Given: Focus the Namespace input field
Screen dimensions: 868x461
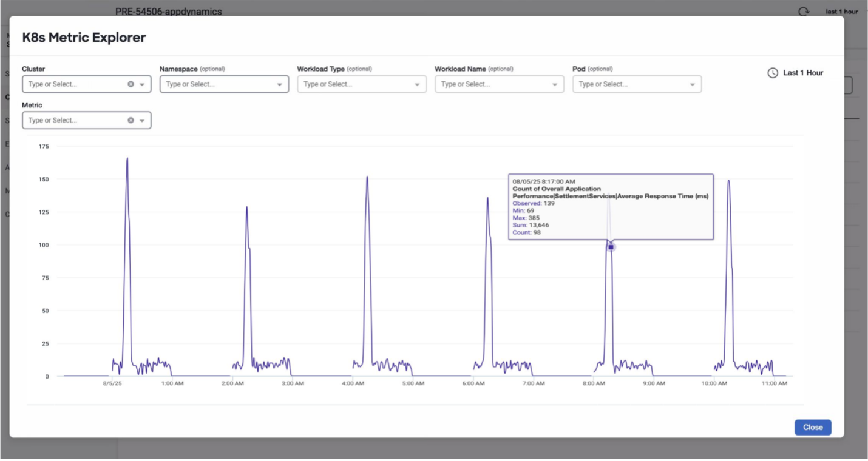Looking at the screenshot, I should (x=215, y=84).
